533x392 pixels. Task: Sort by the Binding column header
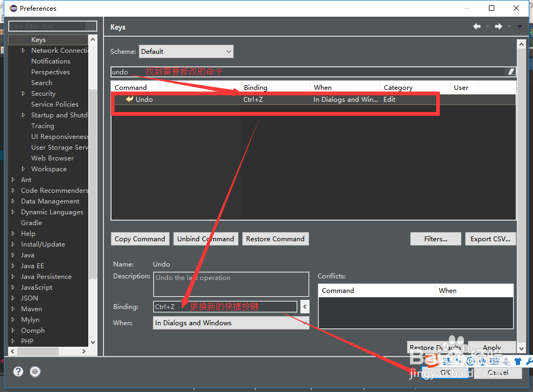coord(275,87)
